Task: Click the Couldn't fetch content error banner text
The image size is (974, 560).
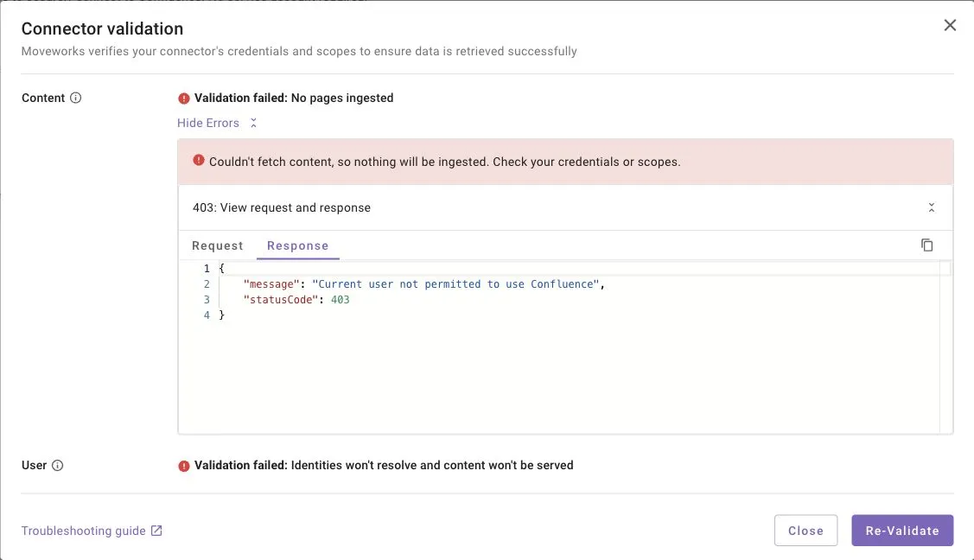Action: (445, 162)
